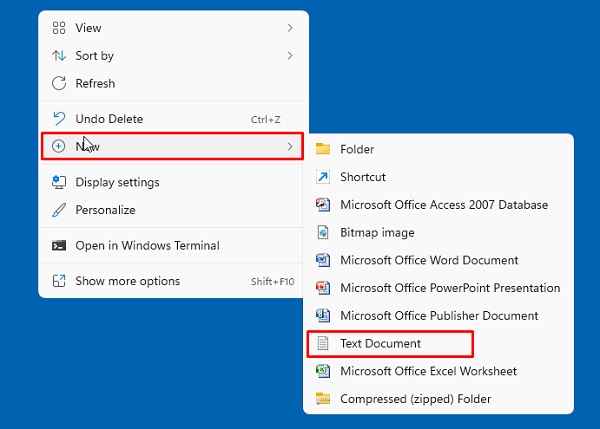Choose Bitmap image from the submenu

tap(439, 232)
